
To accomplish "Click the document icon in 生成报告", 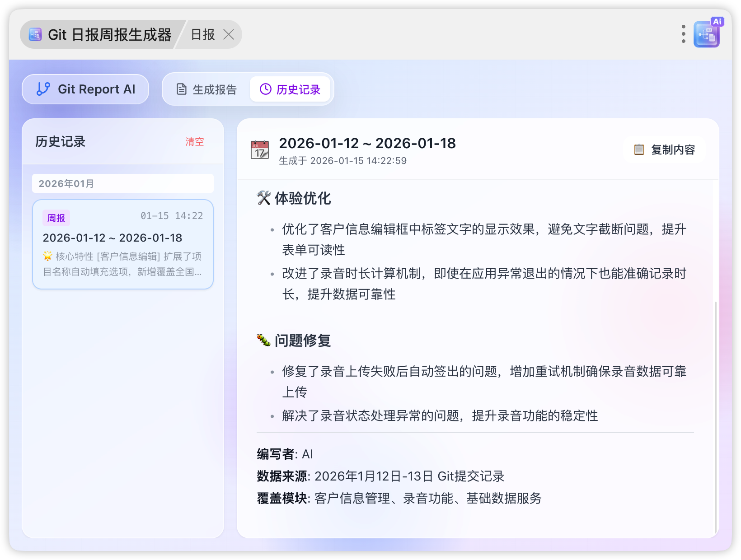I will pyautogui.click(x=182, y=89).
